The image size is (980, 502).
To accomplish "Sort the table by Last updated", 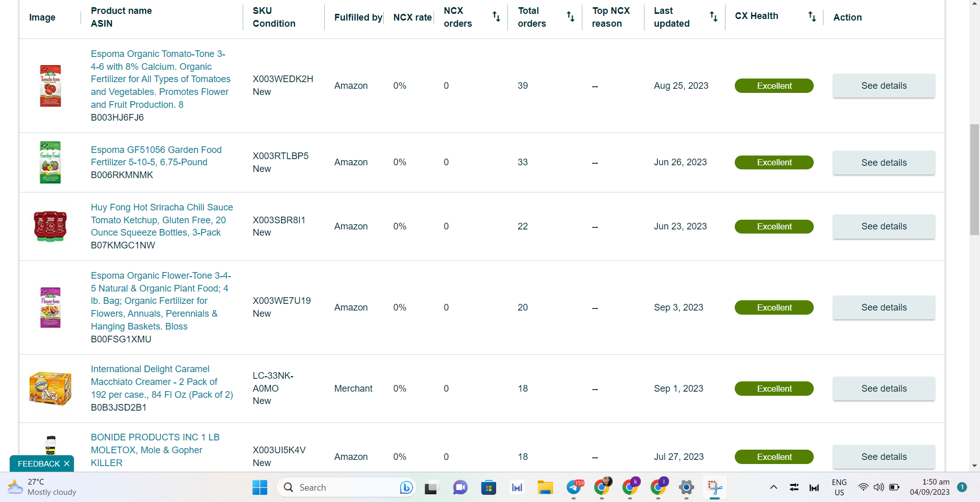I will 714,17.
